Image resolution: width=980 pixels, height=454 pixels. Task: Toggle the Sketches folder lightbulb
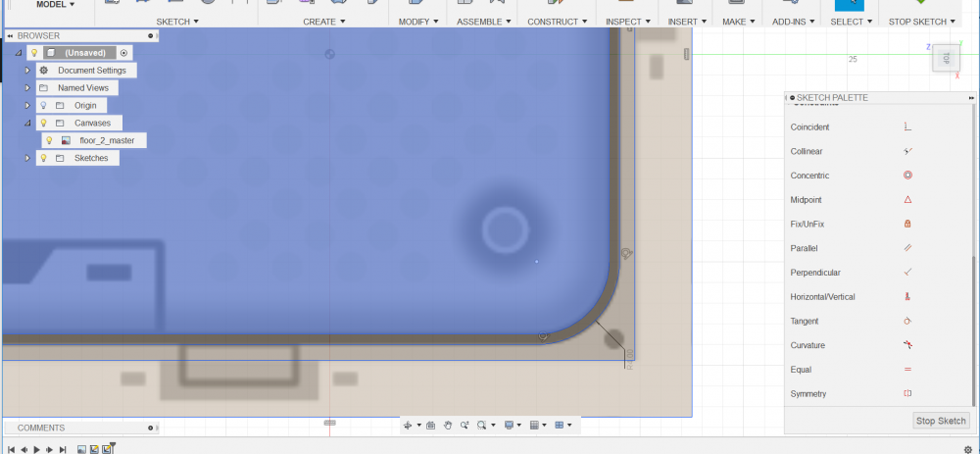tap(43, 158)
